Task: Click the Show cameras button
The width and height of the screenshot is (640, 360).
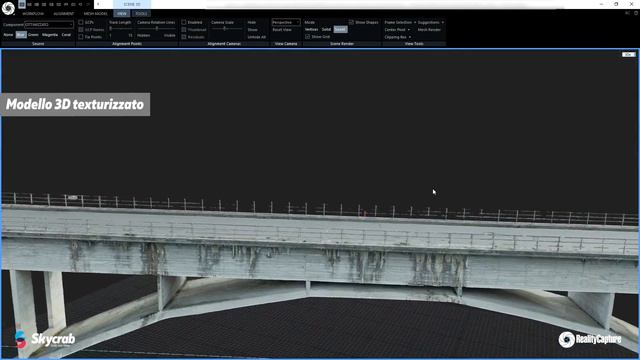Action: [x=253, y=29]
